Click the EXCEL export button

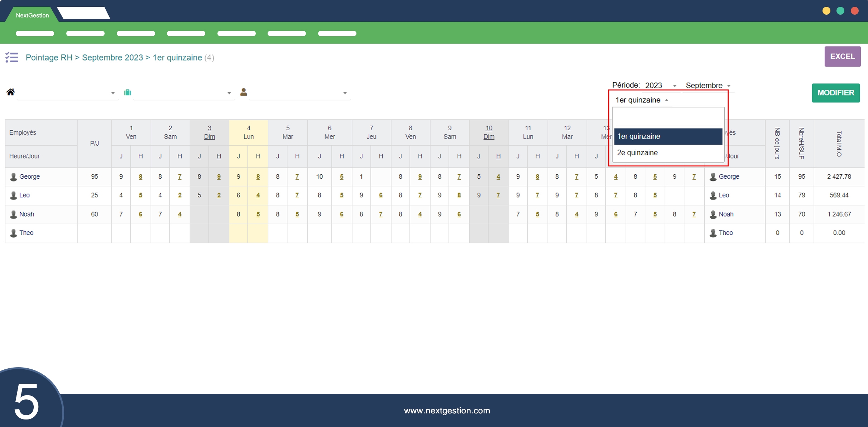pos(842,57)
